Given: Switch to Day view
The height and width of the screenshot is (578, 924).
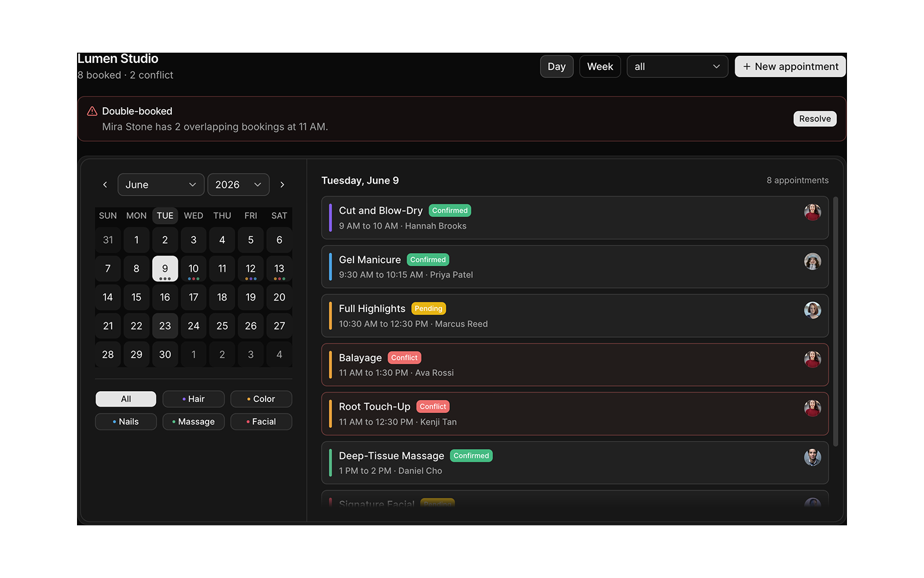Looking at the screenshot, I should click(x=557, y=67).
